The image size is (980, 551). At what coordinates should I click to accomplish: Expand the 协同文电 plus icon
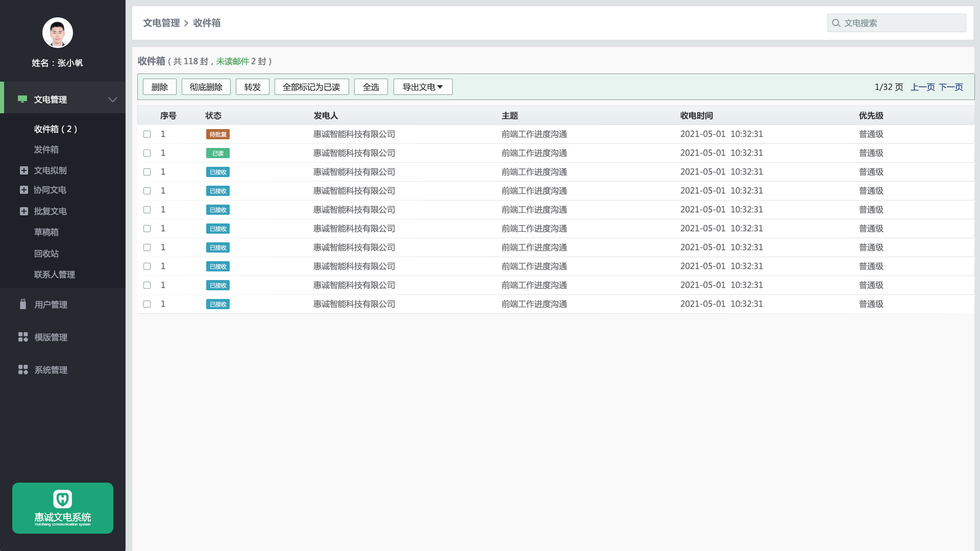[24, 190]
